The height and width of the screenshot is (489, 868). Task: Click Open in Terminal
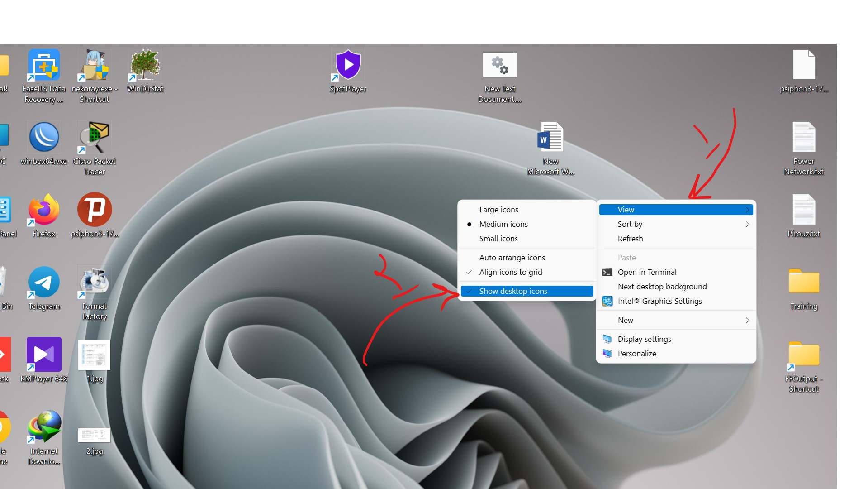point(676,272)
